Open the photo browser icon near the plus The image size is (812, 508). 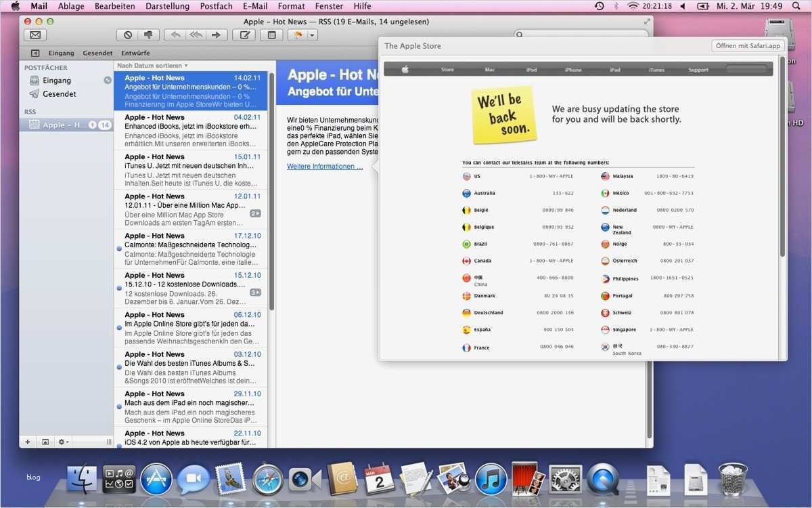pos(45,441)
